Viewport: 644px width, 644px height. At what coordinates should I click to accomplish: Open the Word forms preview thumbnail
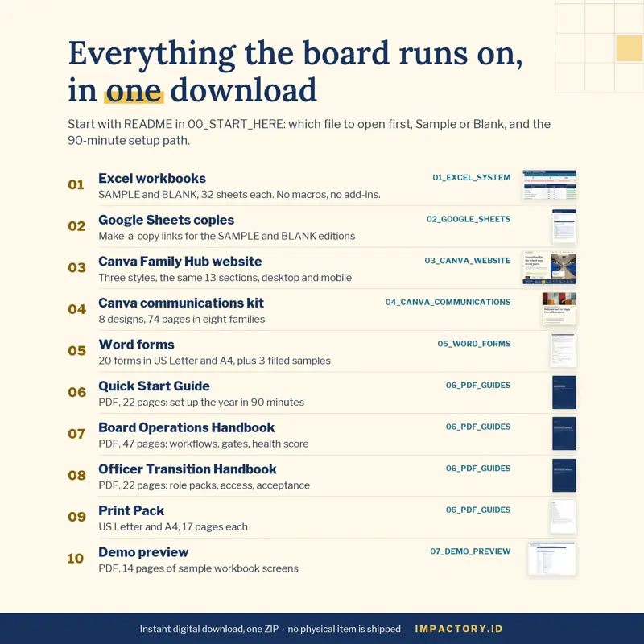click(x=563, y=351)
